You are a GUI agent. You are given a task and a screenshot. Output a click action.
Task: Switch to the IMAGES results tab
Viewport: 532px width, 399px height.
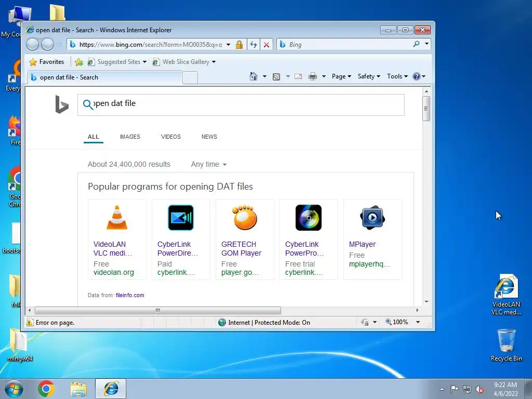coord(130,137)
